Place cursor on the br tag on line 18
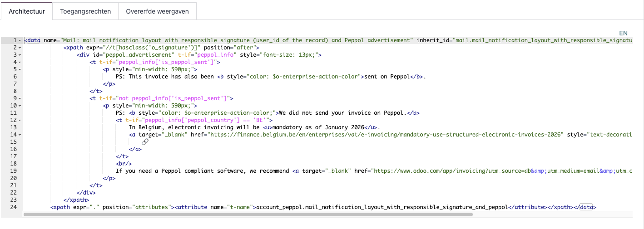This screenshot has width=644, height=229. coord(124,164)
